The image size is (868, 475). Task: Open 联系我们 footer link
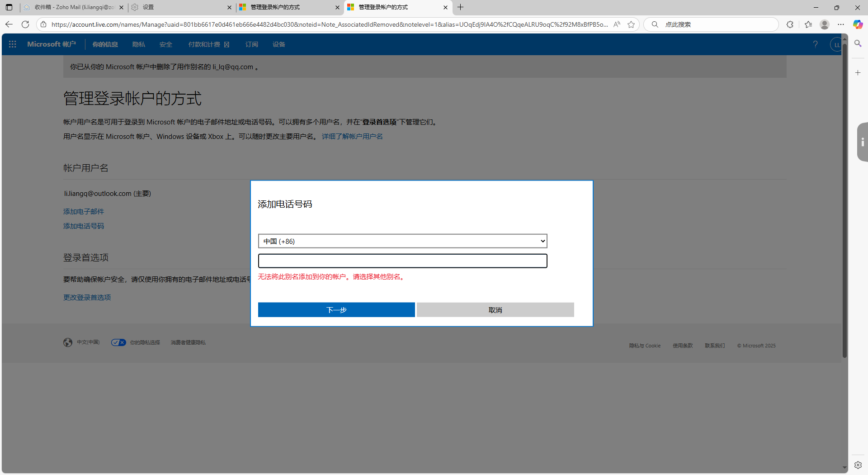click(x=715, y=346)
